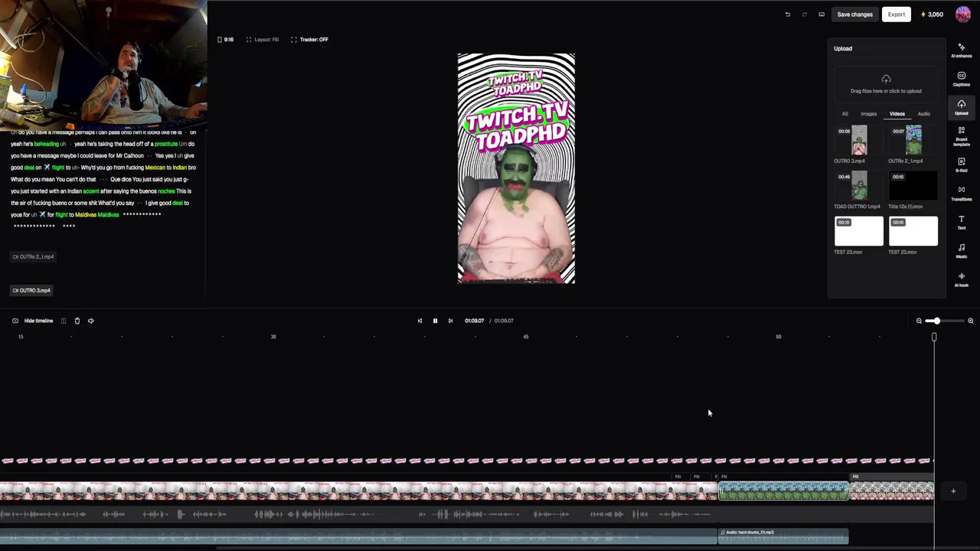Click the word 'beheading' in transcript
The image size is (980, 551).
[x=46, y=144]
